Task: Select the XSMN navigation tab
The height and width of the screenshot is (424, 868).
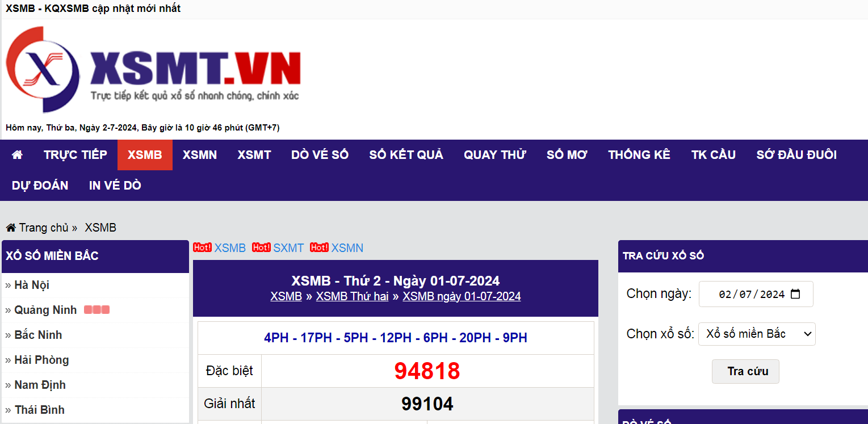Action: pyautogui.click(x=200, y=155)
